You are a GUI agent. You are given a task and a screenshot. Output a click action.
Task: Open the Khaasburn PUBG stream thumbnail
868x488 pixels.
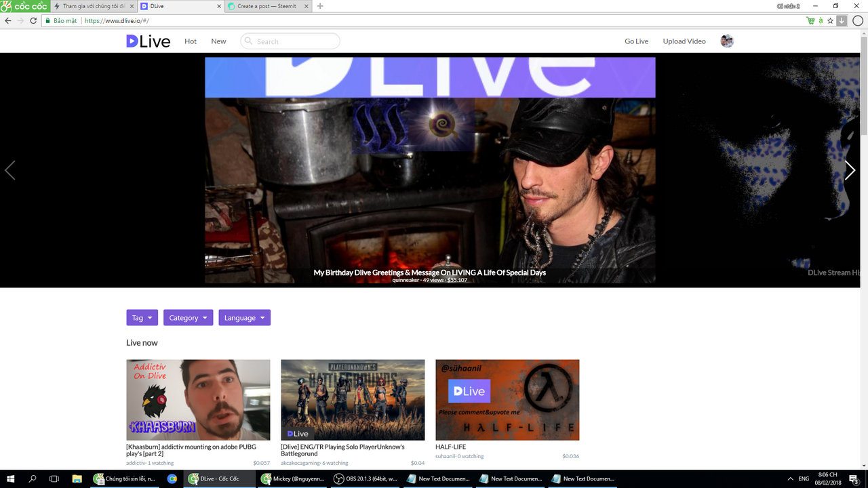coord(198,400)
